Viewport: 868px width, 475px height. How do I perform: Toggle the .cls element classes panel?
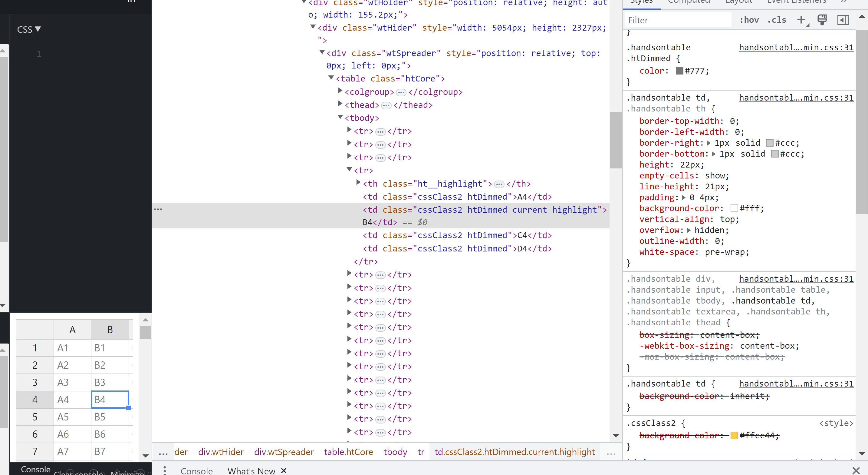click(777, 20)
